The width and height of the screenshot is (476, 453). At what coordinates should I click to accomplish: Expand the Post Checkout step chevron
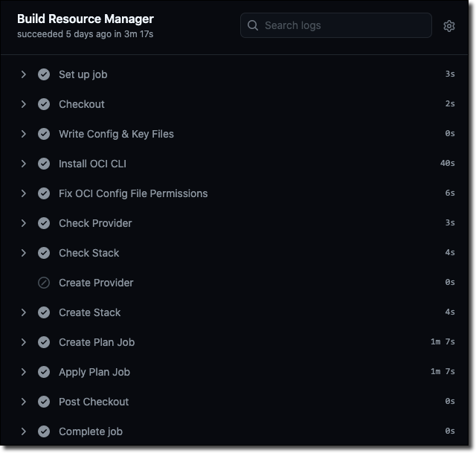coord(24,402)
